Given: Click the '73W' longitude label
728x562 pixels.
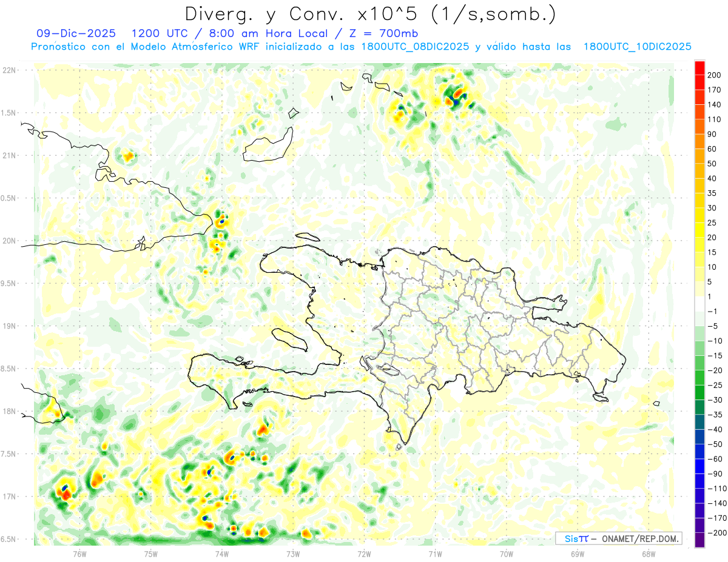Looking at the screenshot, I should click(292, 553).
